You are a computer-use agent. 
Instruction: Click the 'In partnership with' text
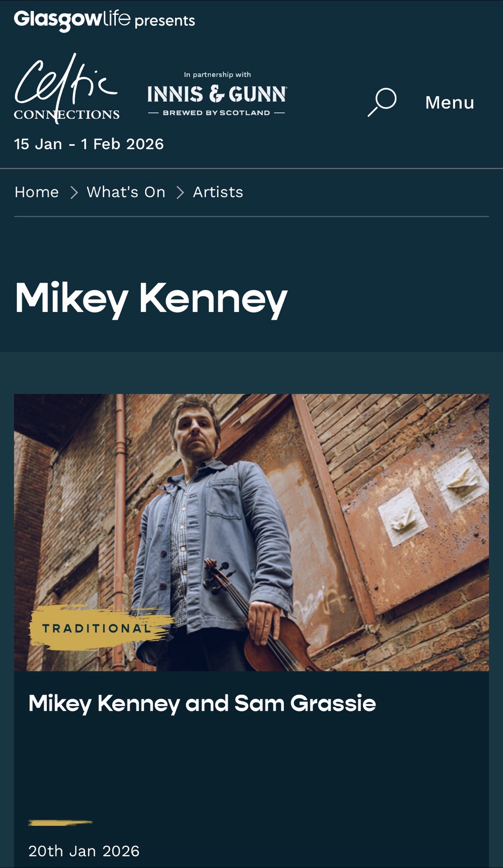(x=217, y=75)
